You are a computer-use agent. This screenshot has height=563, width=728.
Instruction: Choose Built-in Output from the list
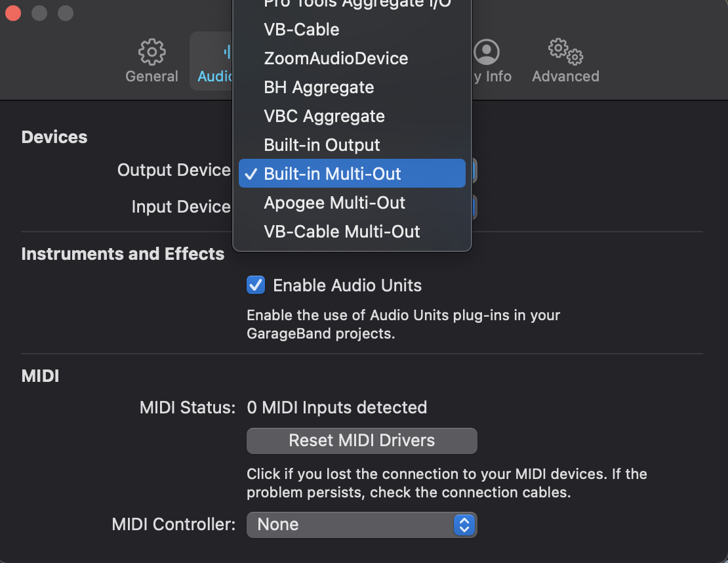coord(352,145)
